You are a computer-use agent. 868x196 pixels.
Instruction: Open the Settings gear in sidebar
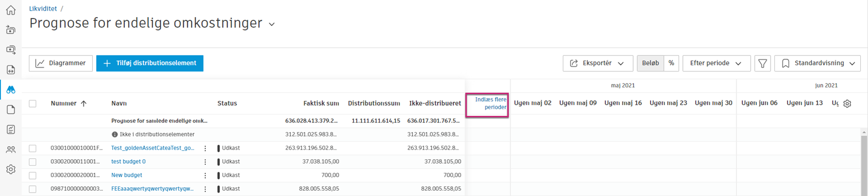(x=11, y=169)
